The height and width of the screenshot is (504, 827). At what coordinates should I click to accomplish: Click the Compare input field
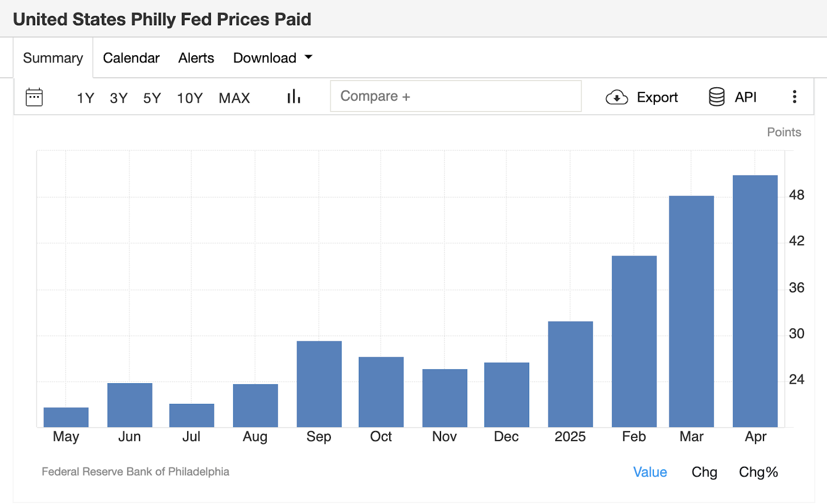click(455, 97)
